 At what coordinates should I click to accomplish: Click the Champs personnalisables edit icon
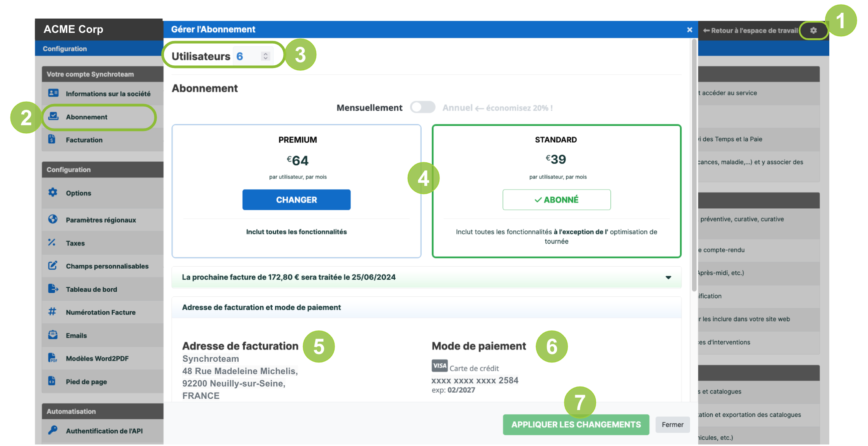pyautogui.click(x=53, y=266)
